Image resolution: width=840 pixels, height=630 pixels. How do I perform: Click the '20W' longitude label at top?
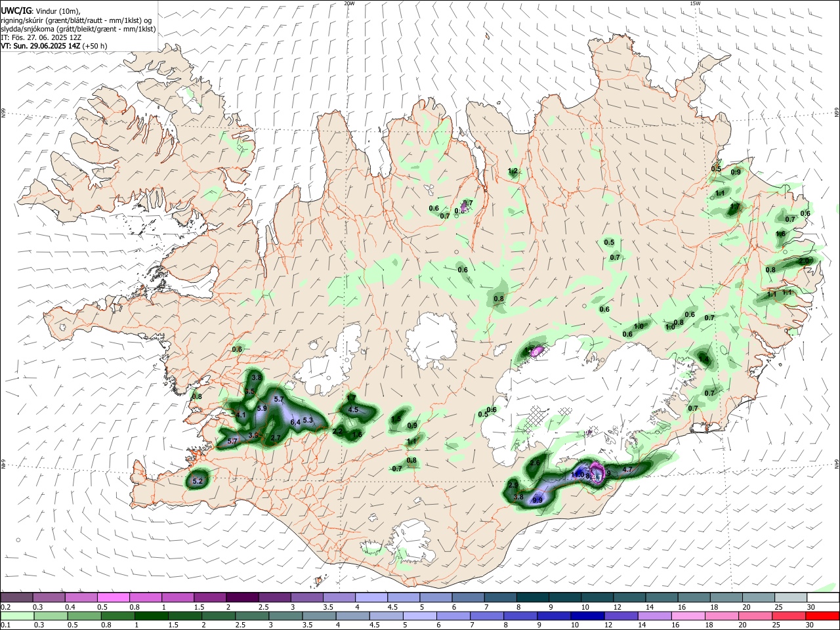pos(349,3)
